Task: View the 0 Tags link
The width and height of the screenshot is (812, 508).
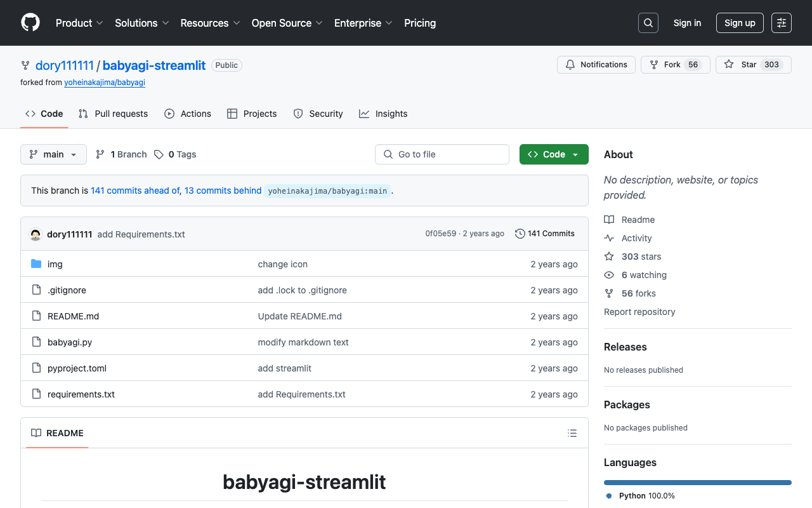Action: pyautogui.click(x=176, y=154)
